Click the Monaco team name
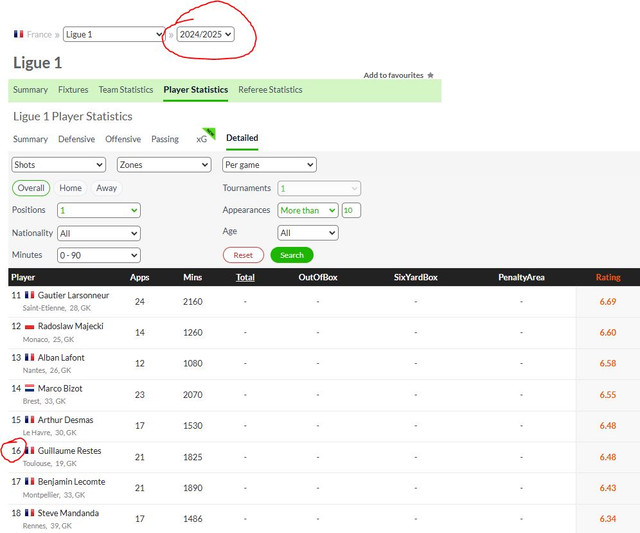 36,340
